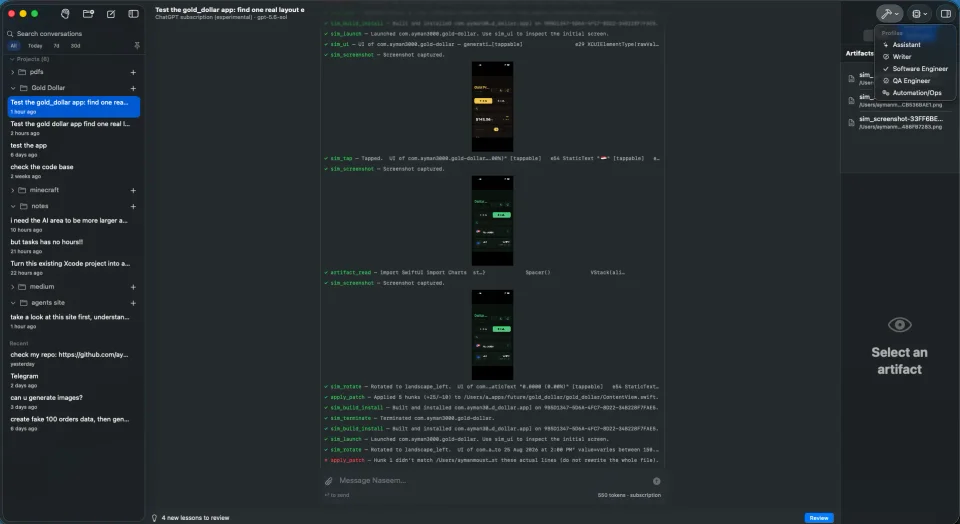
Task: Start a new conversation with compose icon
Action: tap(111, 13)
